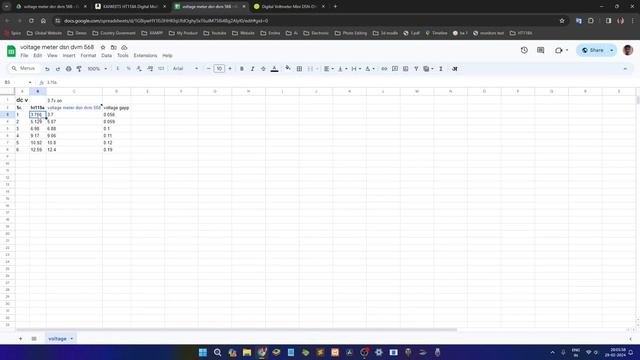The height and width of the screenshot is (360, 640).
Task: Click the Insert comment icon
Action: (x=395, y=69)
